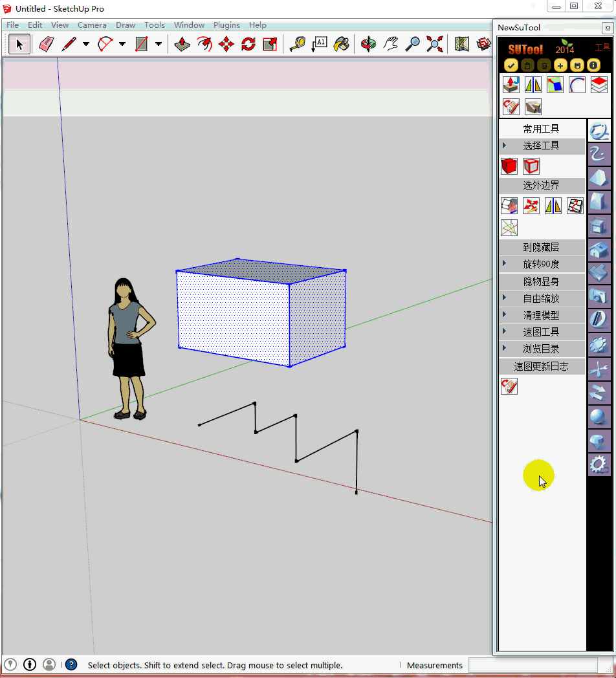Expand the 速图工具 section
This screenshot has width=616, height=678.
click(x=542, y=332)
